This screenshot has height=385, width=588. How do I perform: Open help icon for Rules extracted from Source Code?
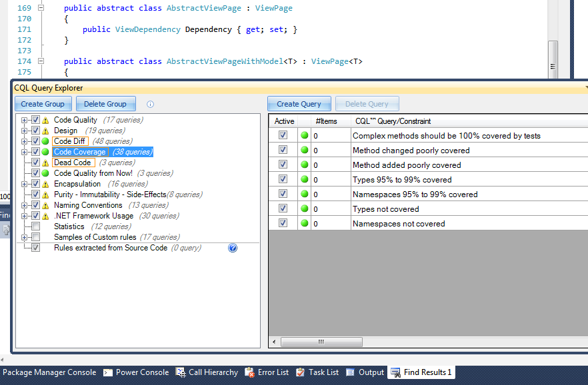[233, 248]
